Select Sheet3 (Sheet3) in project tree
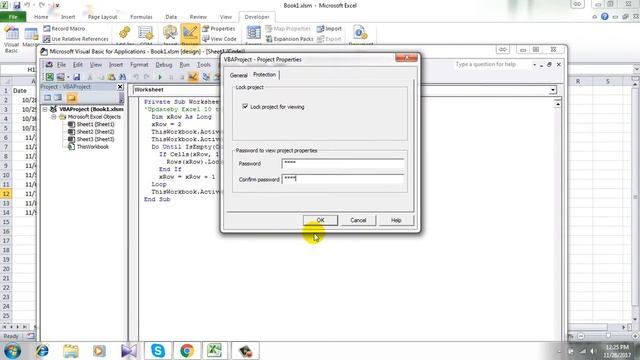 click(x=96, y=139)
